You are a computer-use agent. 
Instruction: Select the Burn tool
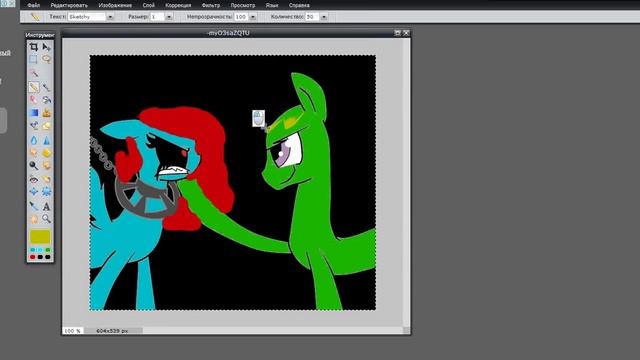point(47,166)
